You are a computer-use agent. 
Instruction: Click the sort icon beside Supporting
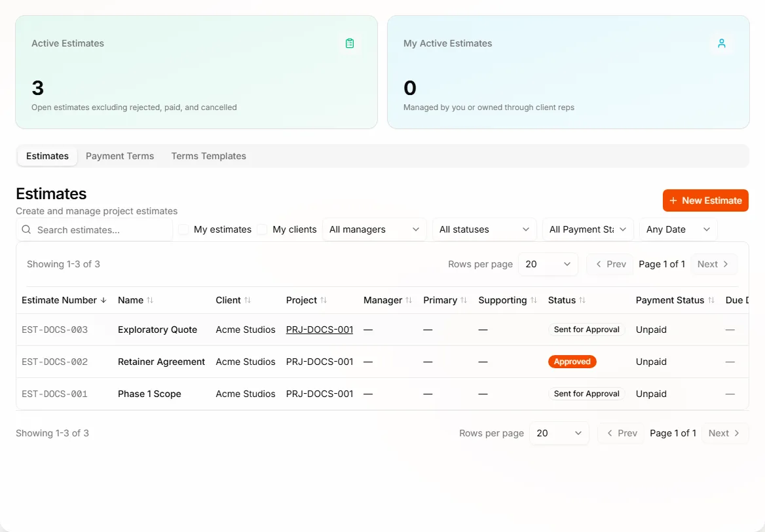tap(534, 300)
